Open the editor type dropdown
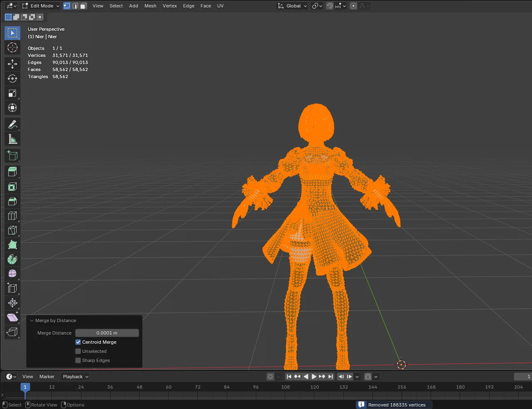This screenshot has width=532, height=409. point(12,6)
